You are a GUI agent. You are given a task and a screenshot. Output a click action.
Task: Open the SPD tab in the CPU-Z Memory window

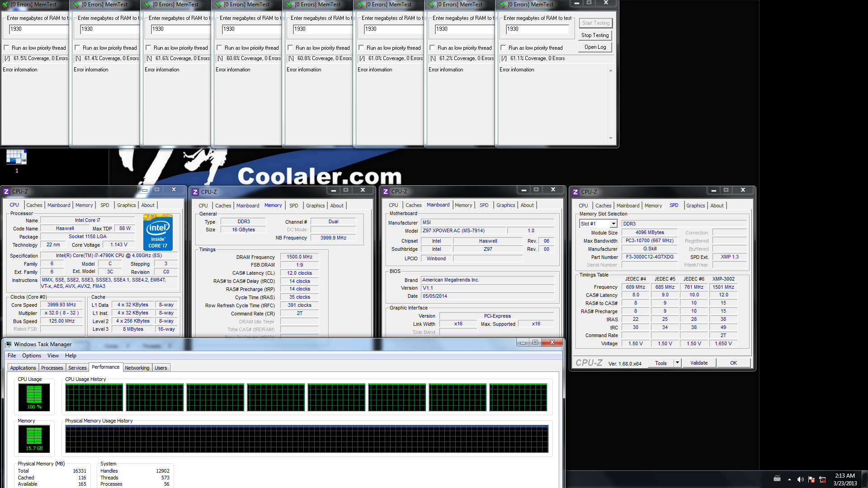293,206
